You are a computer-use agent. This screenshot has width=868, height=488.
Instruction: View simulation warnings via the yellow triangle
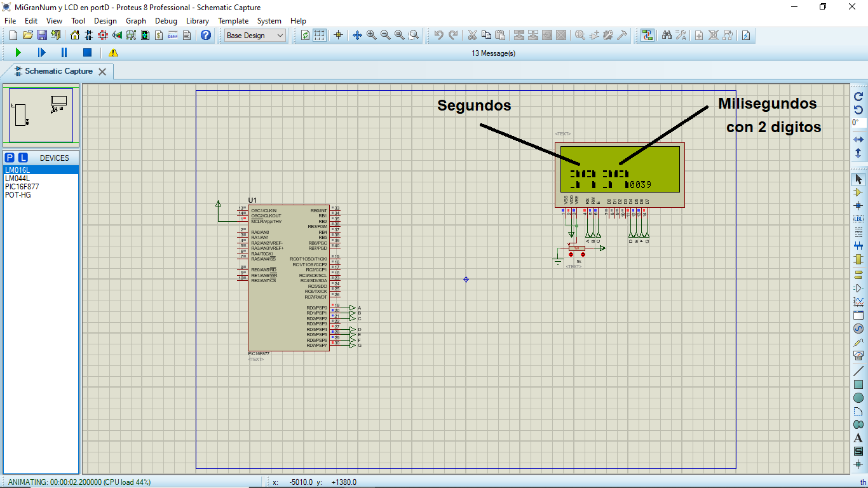[113, 53]
